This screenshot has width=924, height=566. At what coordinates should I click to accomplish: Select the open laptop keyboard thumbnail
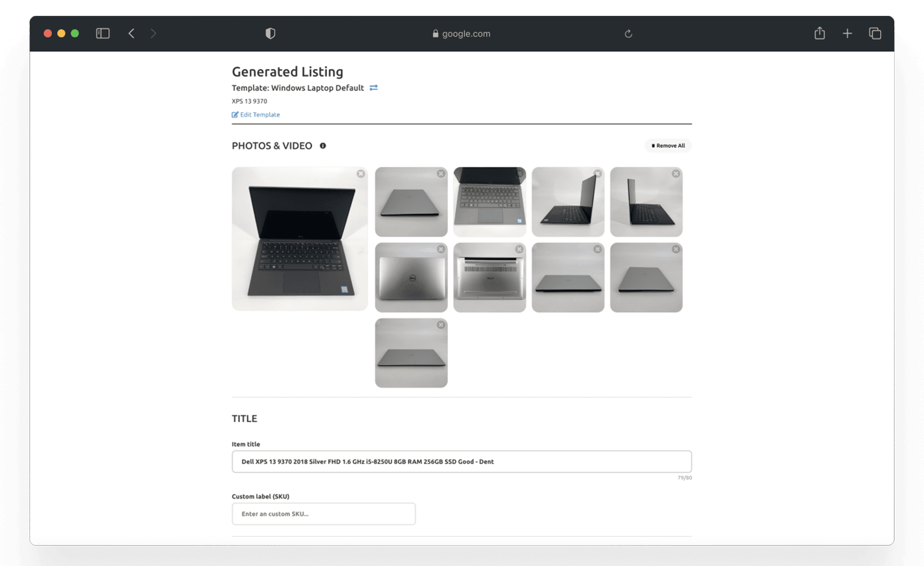pyautogui.click(x=489, y=202)
